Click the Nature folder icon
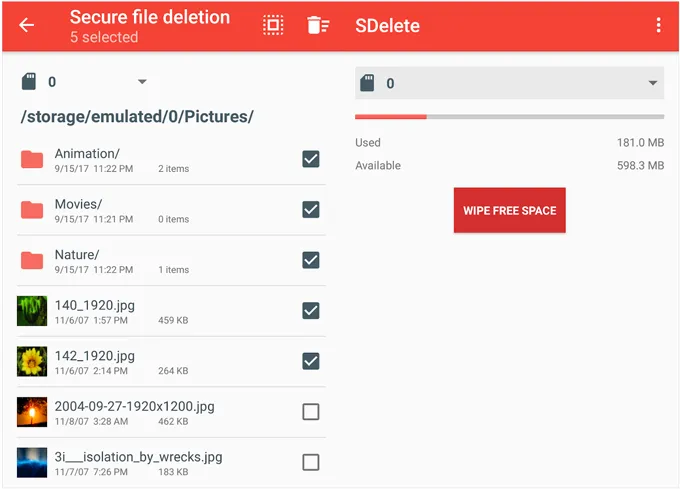The image size is (680, 489). [32, 260]
